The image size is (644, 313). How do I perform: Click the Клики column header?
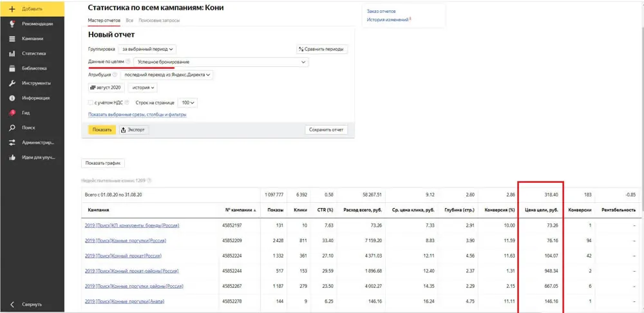[300, 210]
